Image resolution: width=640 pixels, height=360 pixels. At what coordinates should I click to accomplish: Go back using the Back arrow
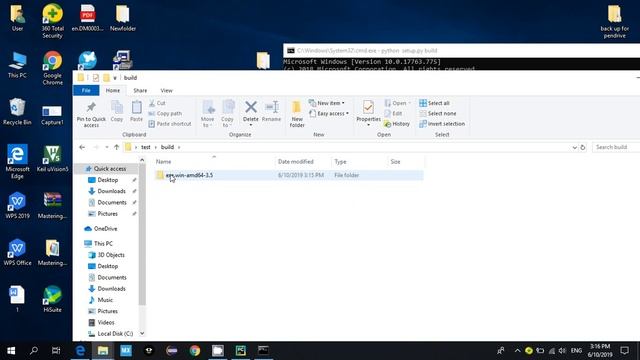coord(82,147)
